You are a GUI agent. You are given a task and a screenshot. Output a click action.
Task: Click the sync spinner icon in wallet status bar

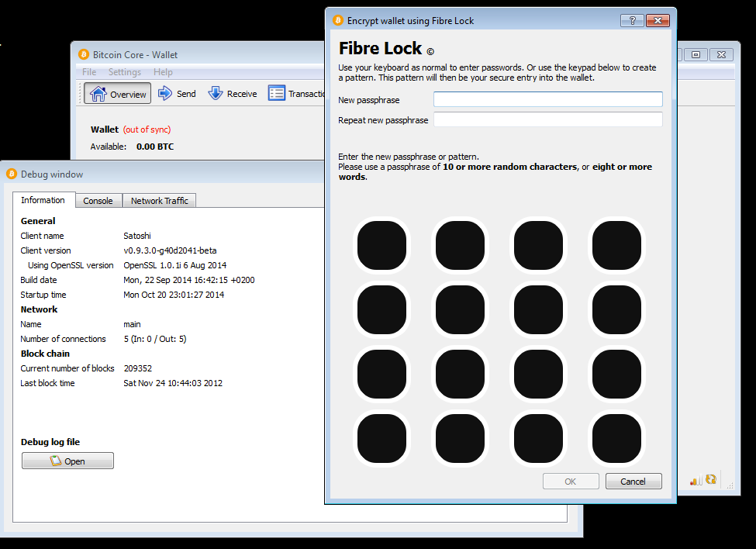pyautogui.click(x=711, y=479)
